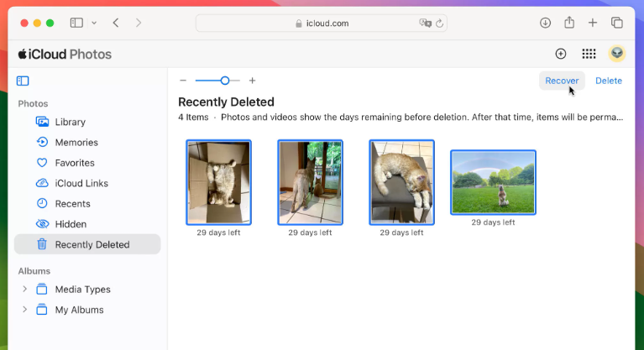This screenshot has width=644, height=350.
Task: Show Safari tab overview
Action: point(617,23)
